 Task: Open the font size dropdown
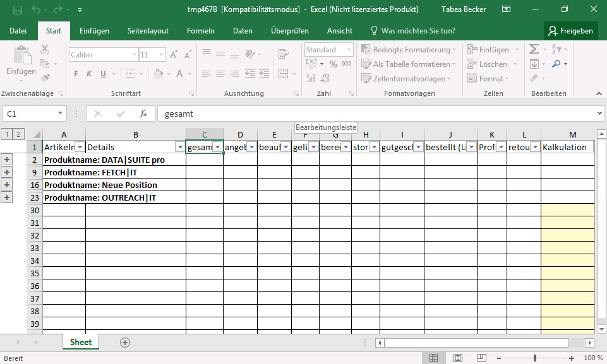pos(162,54)
